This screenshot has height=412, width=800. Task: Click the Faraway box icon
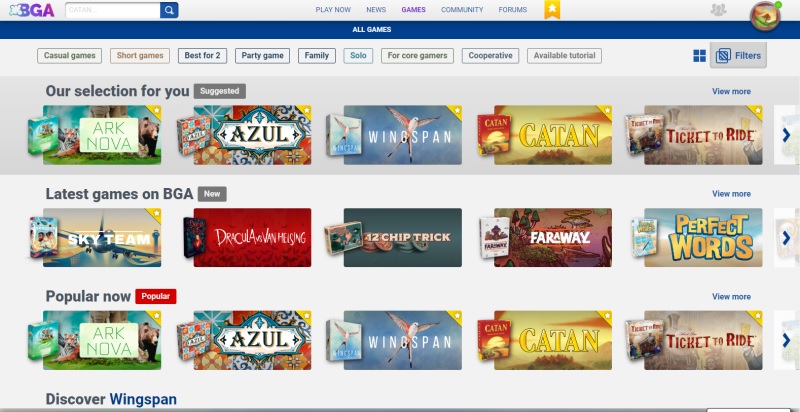(x=494, y=237)
